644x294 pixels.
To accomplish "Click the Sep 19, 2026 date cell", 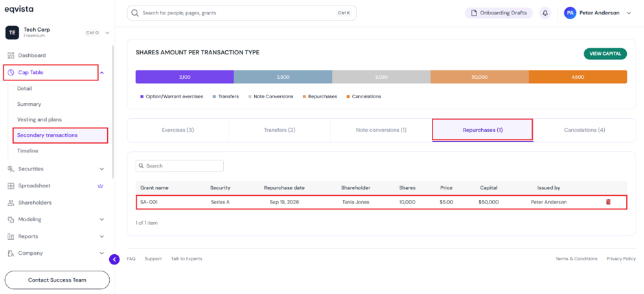I will coord(284,202).
